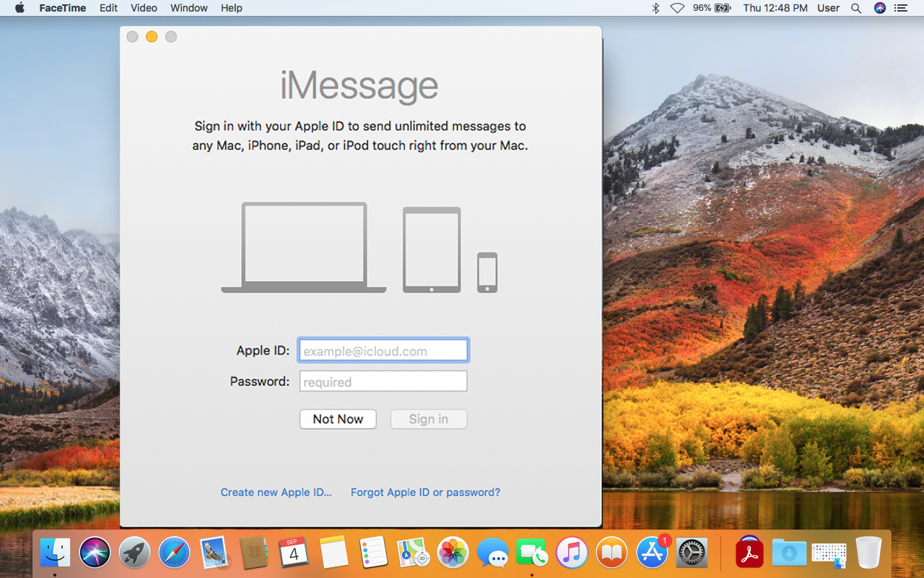Click the battery 96% indicator
The width and height of the screenshot is (924, 578).
[x=712, y=8]
